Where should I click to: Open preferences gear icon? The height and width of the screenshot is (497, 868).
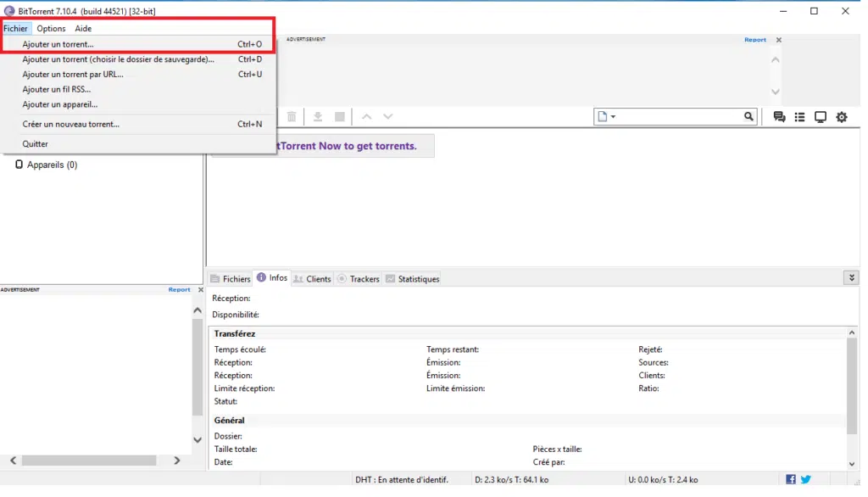(842, 117)
